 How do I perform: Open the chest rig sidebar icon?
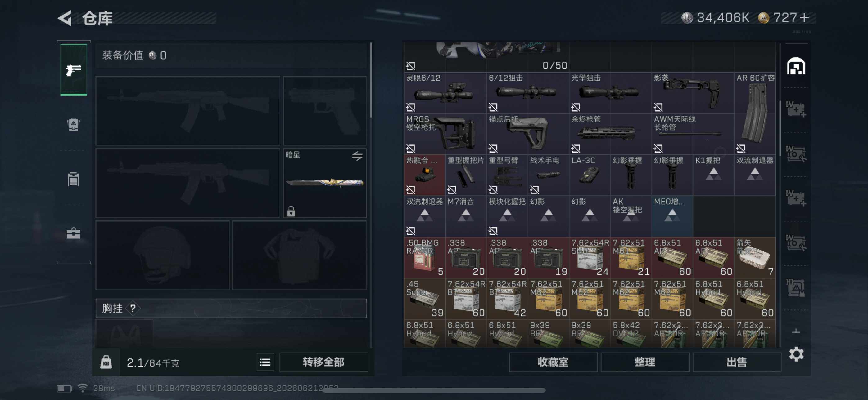(x=73, y=179)
